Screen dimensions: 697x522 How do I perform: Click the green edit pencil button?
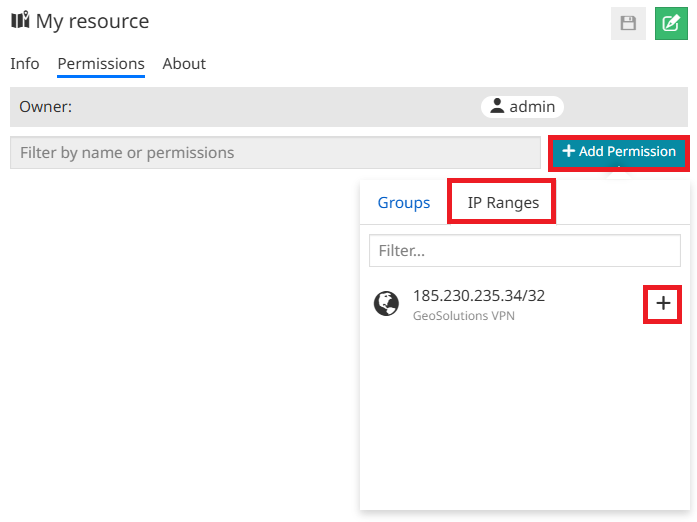point(671,23)
